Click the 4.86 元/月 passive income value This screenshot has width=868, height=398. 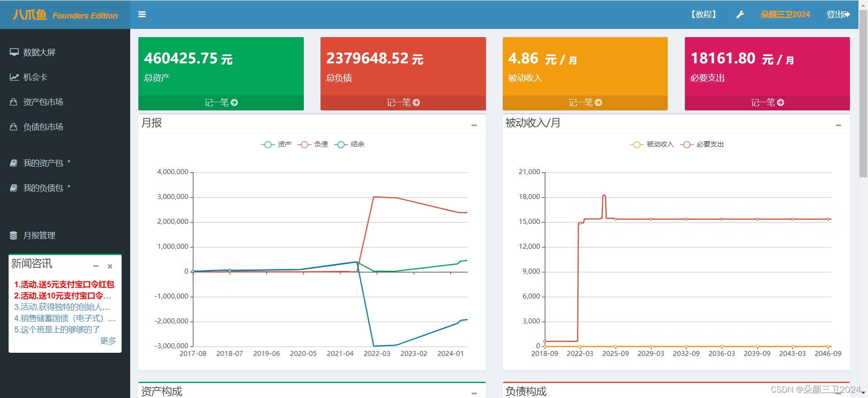(543, 58)
